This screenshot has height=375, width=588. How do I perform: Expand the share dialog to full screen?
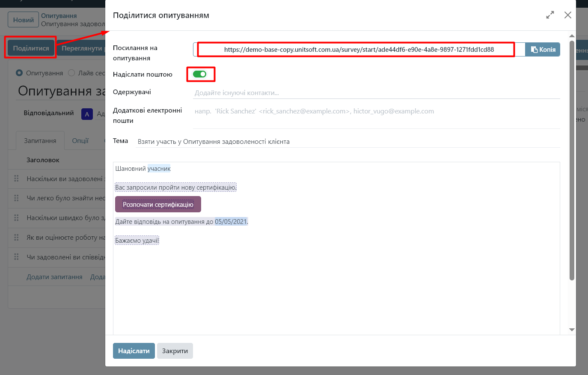[550, 15]
